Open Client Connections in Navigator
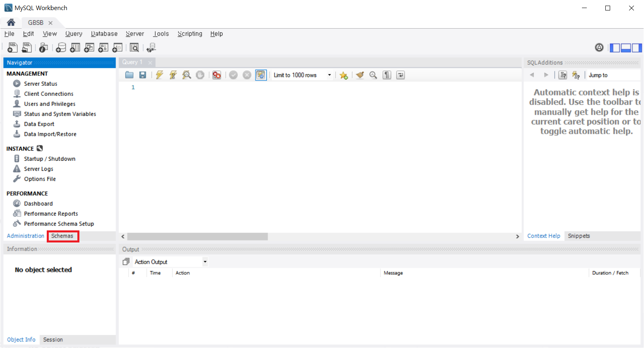This screenshot has height=348, width=644. tap(48, 94)
